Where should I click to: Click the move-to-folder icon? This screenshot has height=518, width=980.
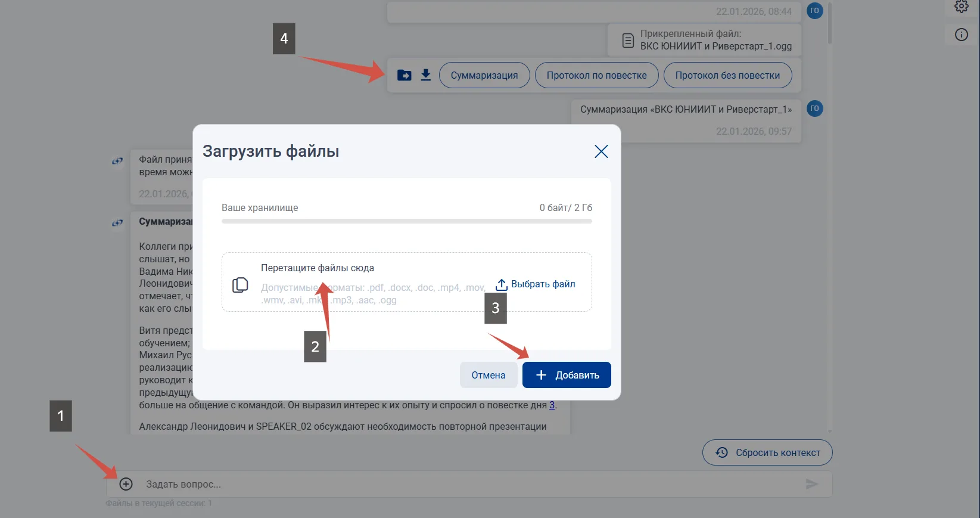click(405, 75)
